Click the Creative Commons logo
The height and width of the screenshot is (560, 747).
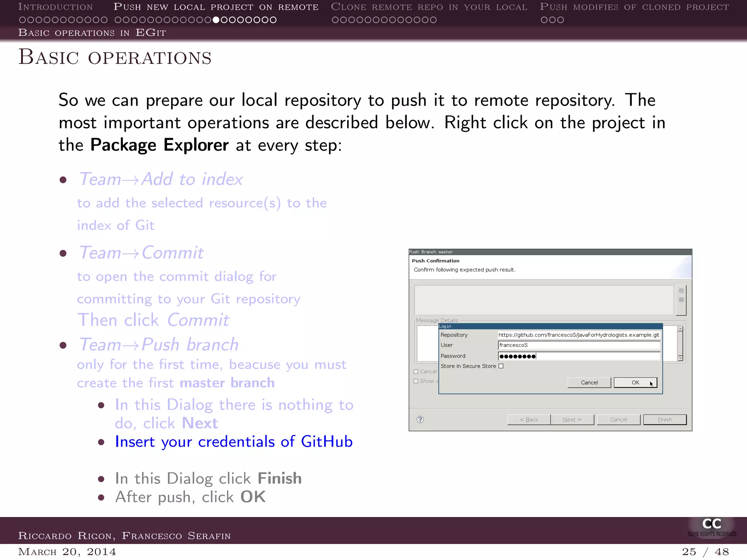[712, 527]
